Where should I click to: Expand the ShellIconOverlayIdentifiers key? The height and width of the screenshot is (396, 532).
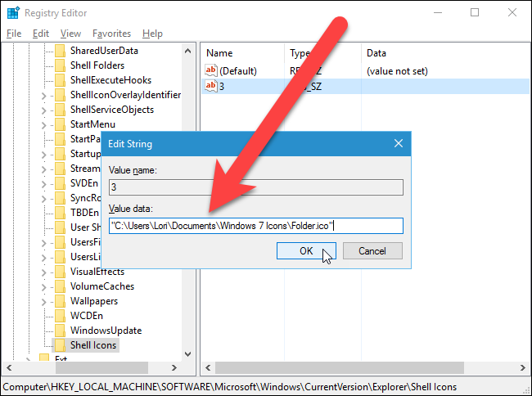43,96
